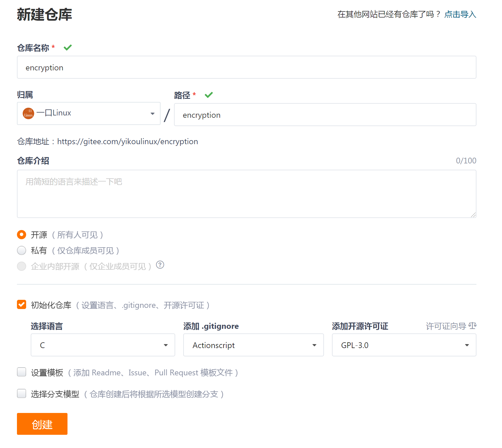Click the license wizard scale icon
This screenshot has height=448, width=502.
[472, 326]
